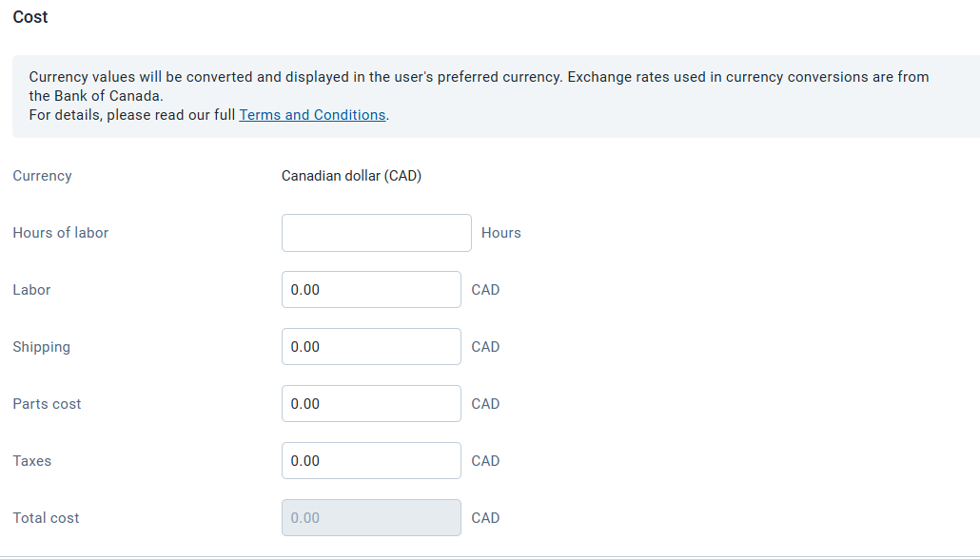This screenshot has width=980, height=559.
Task: Click the Total cost label
Action: [47, 518]
